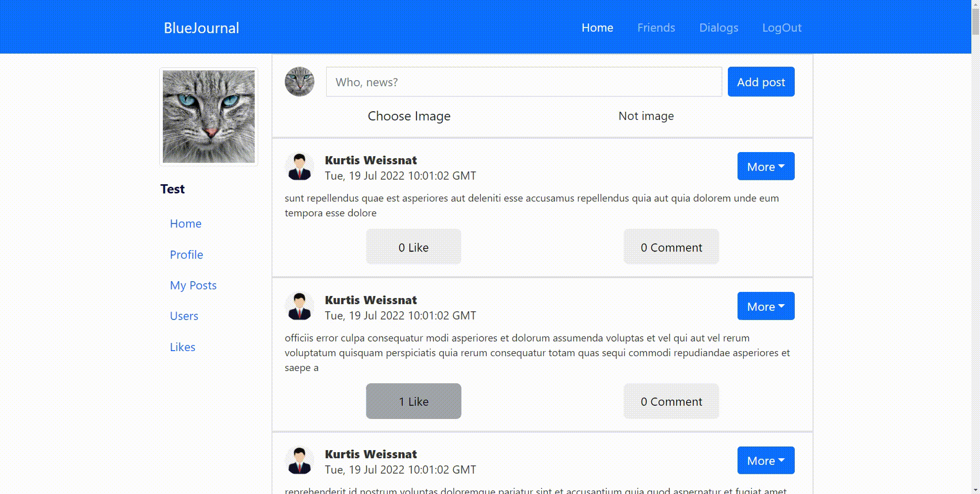Screen dimensions: 980x494
Task: Click third post's author avatar
Action: pos(300,461)
